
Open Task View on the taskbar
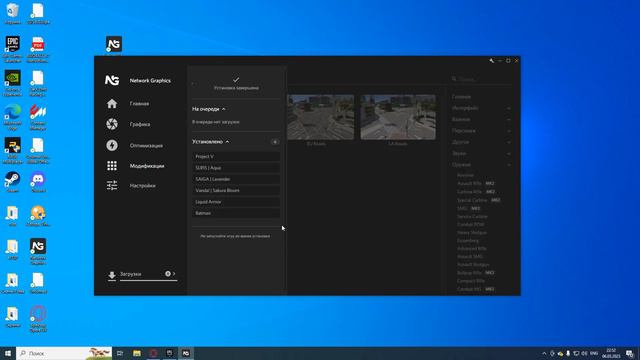(120, 353)
